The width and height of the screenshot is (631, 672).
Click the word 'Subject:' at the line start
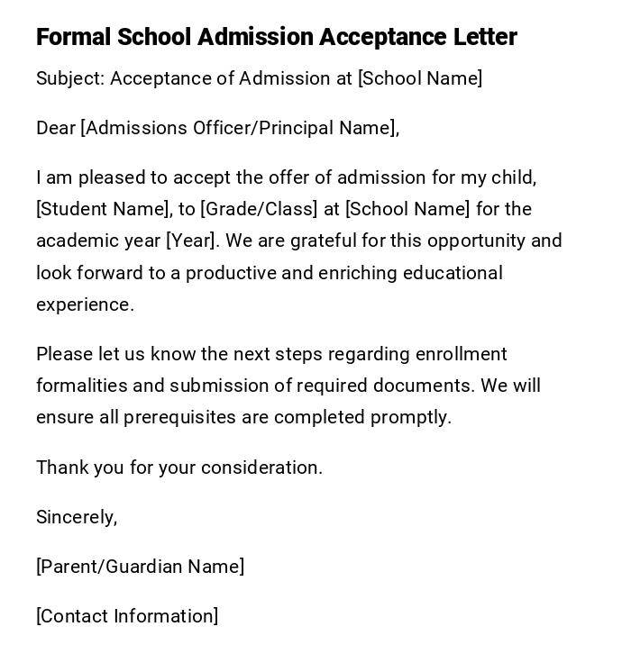point(70,78)
